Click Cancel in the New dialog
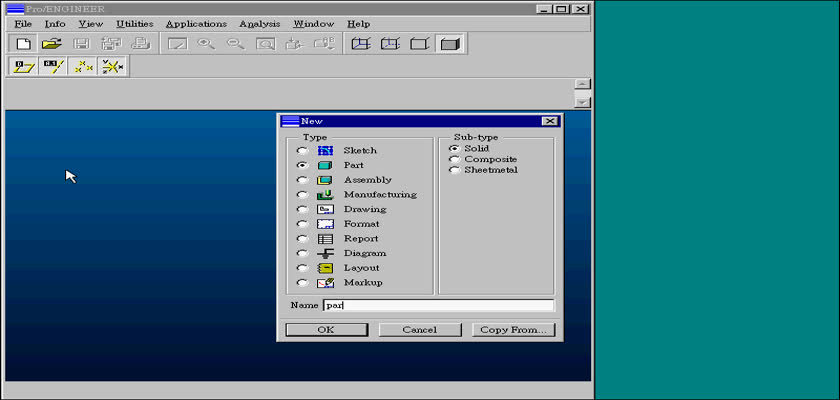840x400 pixels. click(x=420, y=330)
